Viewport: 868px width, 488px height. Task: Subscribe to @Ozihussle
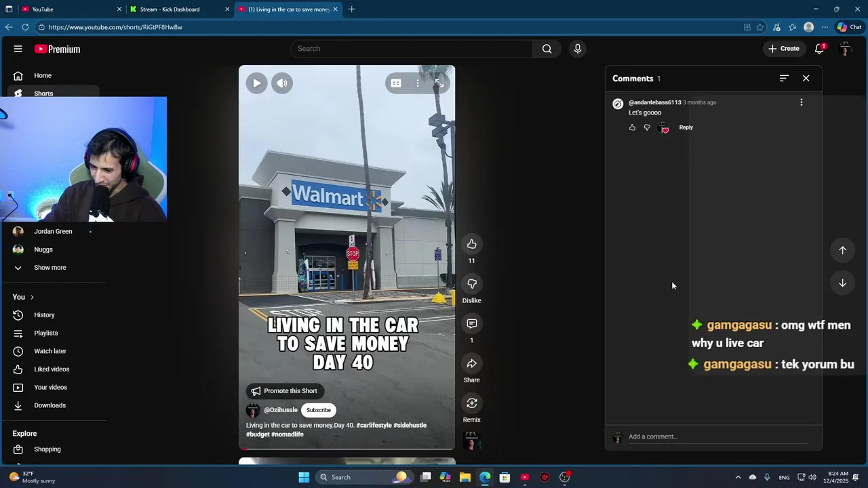pos(318,410)
